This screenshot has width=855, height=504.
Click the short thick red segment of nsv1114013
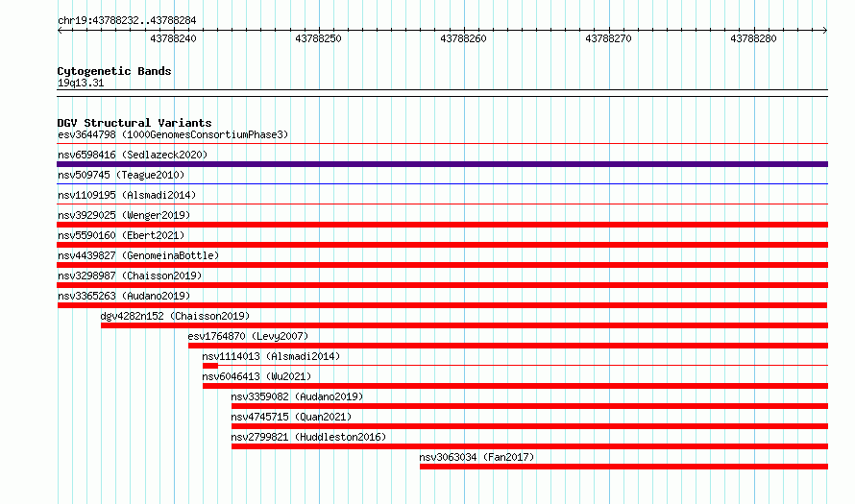tap(210, 366)
